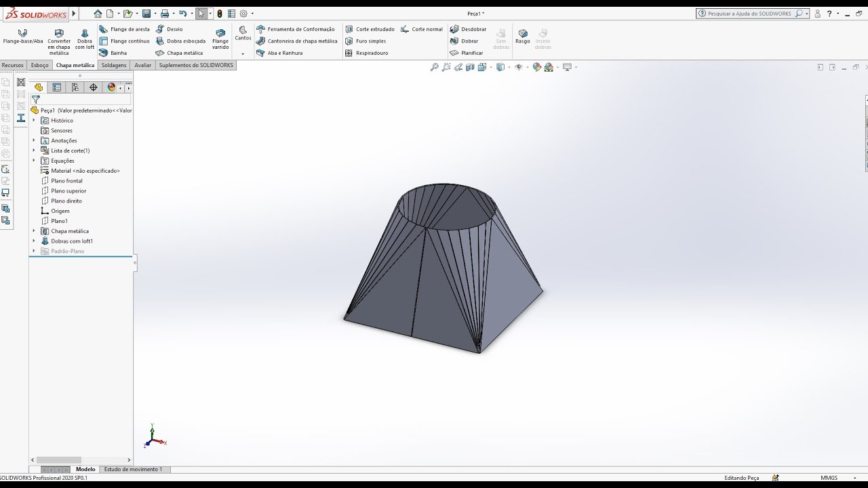Expand the Equações tree node

pos(34,161)
